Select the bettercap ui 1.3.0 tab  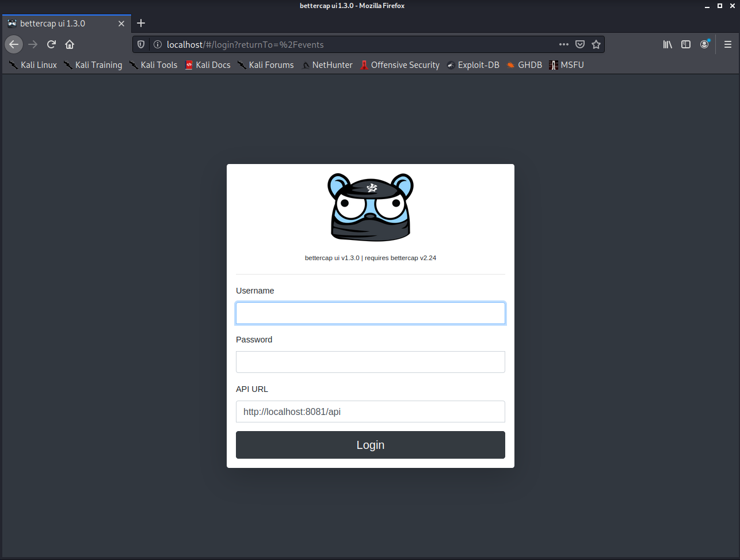tap(66, 24)
